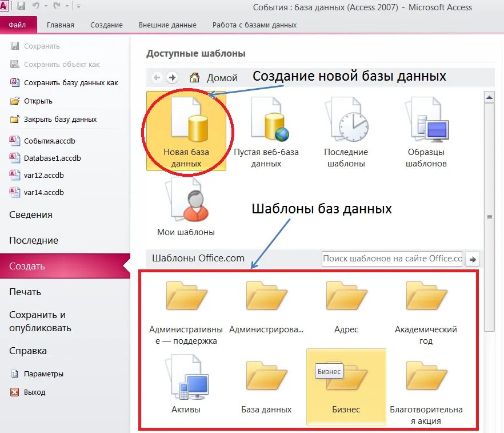
Task: Go to the Последние section
Action: 33,240
